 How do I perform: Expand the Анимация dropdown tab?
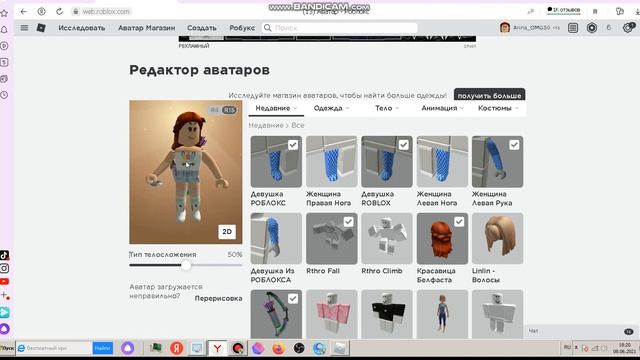click(442, 108)
